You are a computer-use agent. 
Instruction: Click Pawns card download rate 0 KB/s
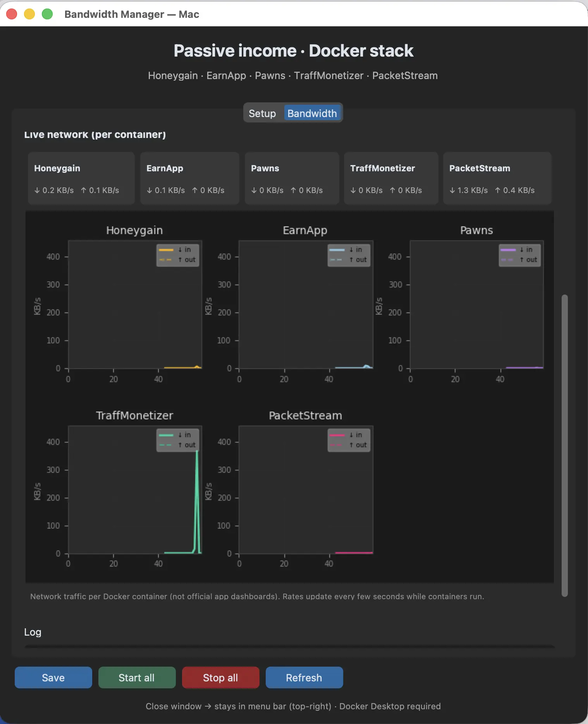pos(267,190)
